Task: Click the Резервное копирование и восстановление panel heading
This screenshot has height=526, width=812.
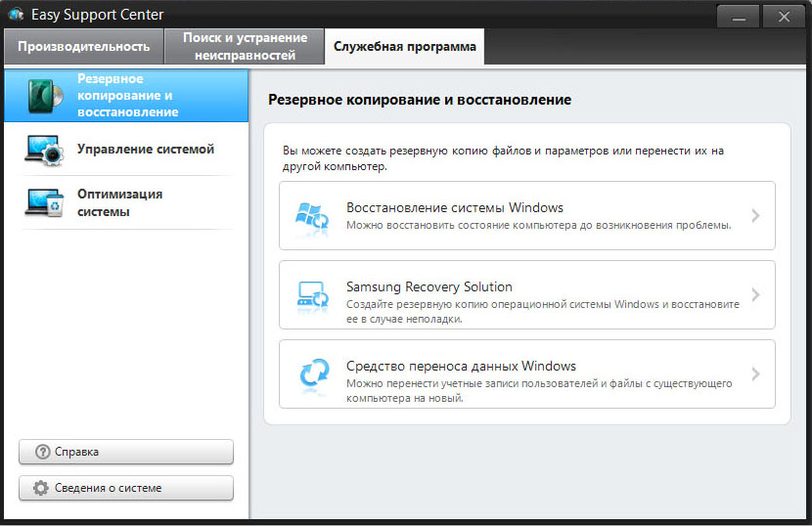Action: [x=420, y=100]
